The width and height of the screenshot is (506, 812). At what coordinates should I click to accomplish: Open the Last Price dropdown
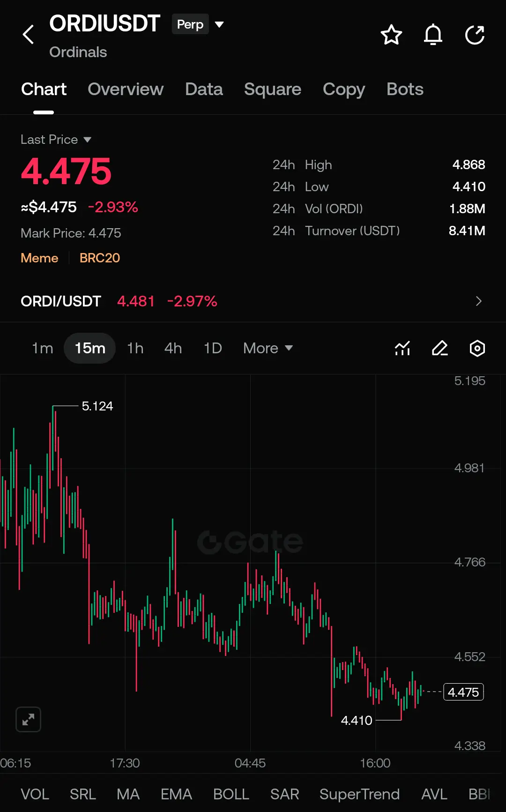point(56,140)
